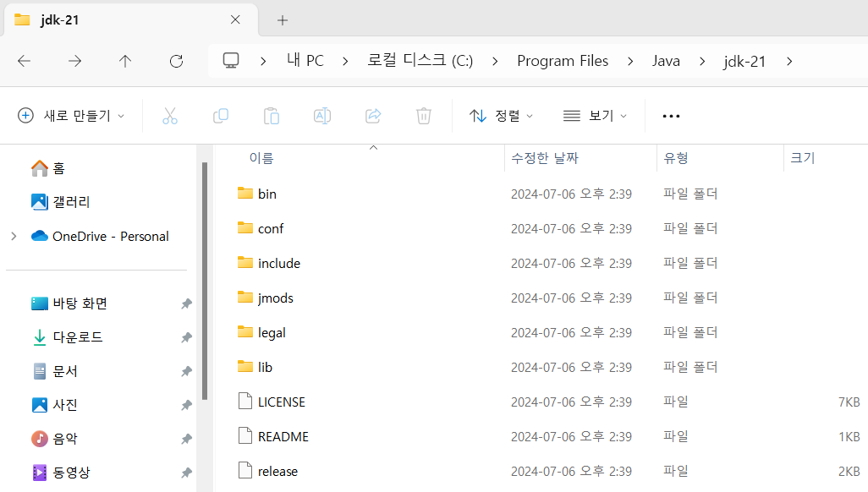Click the Delete trash can icon
The width and height of the screenshot is (868, 492).
[x=424, y=116]
